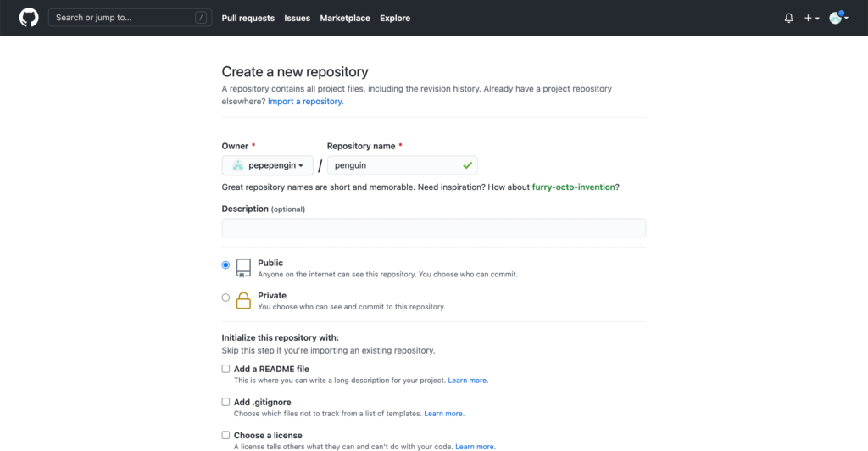Image resolution: width=868 pixels, height=451 pixels.
Task: Open the GitHub home logo
Action: click(29, 18)
